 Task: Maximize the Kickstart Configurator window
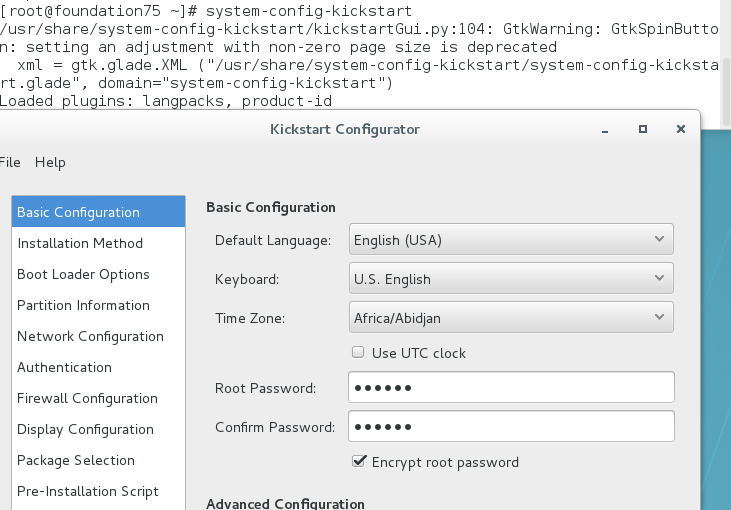coord(643,129)
